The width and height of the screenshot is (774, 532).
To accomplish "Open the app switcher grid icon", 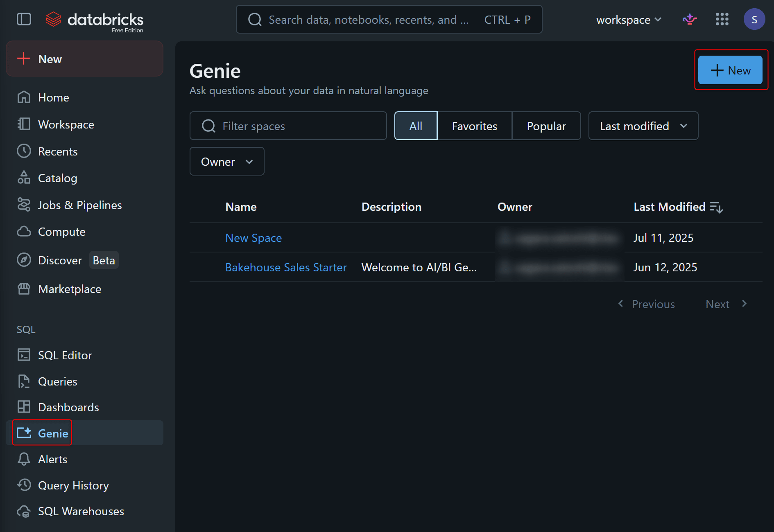I will [722, 19].
